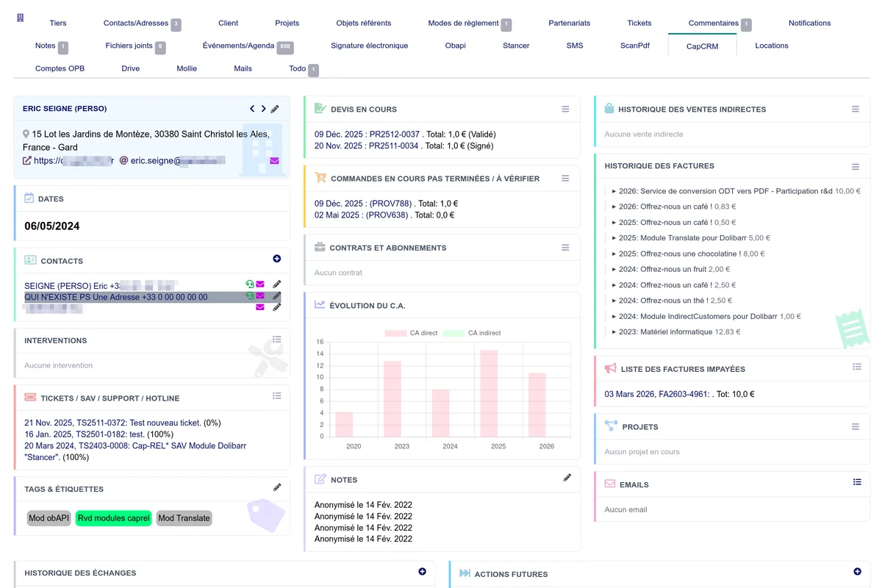Edit the Eric Seigne (Perso) company card
882x588 pixels.
275,109
